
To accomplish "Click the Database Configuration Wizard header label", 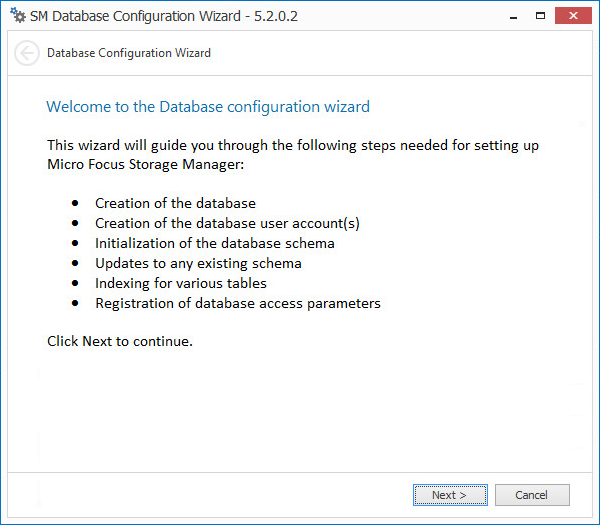I will coord(129,53).
